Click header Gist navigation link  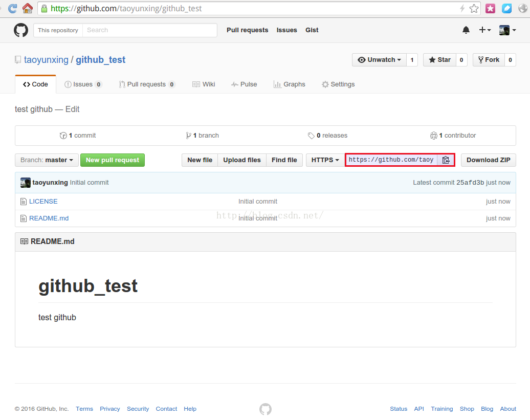(x=312, y=30)
